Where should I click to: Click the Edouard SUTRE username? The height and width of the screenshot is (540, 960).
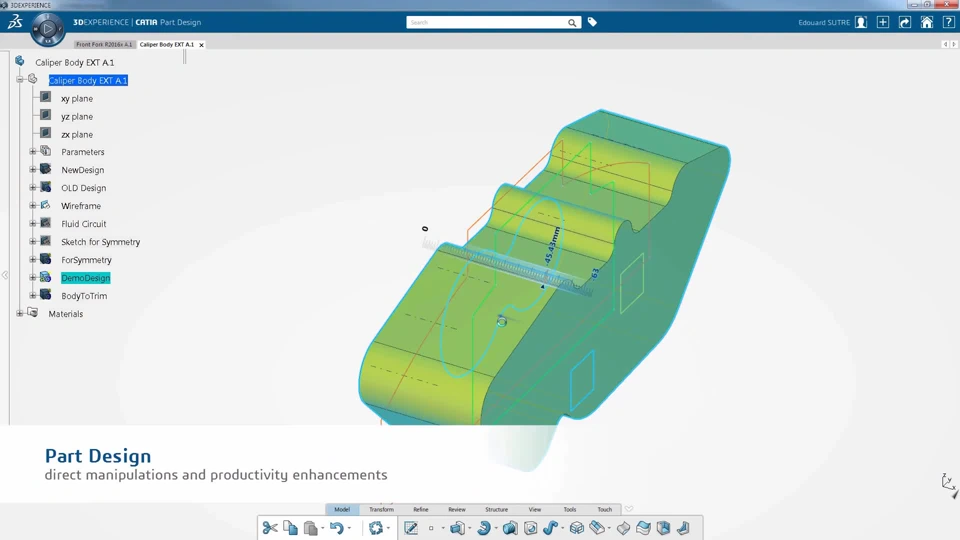[x=823, y=23]
